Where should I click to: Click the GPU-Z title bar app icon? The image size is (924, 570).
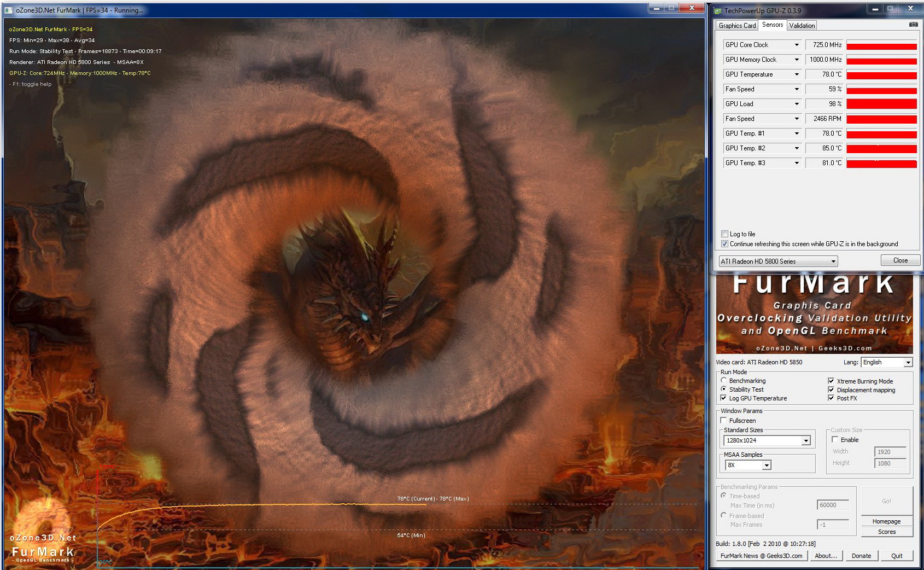[717, 10]
